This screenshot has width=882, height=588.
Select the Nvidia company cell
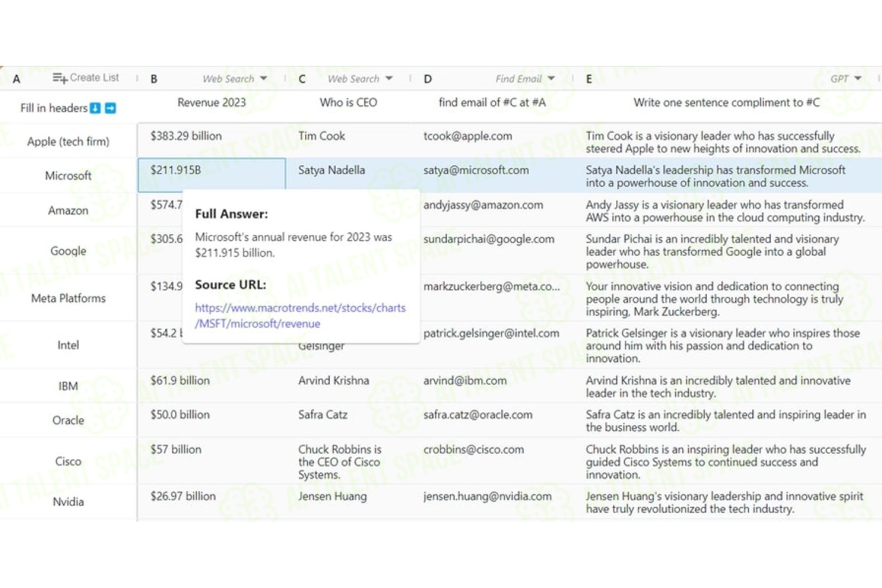click(x=68, y=502)
